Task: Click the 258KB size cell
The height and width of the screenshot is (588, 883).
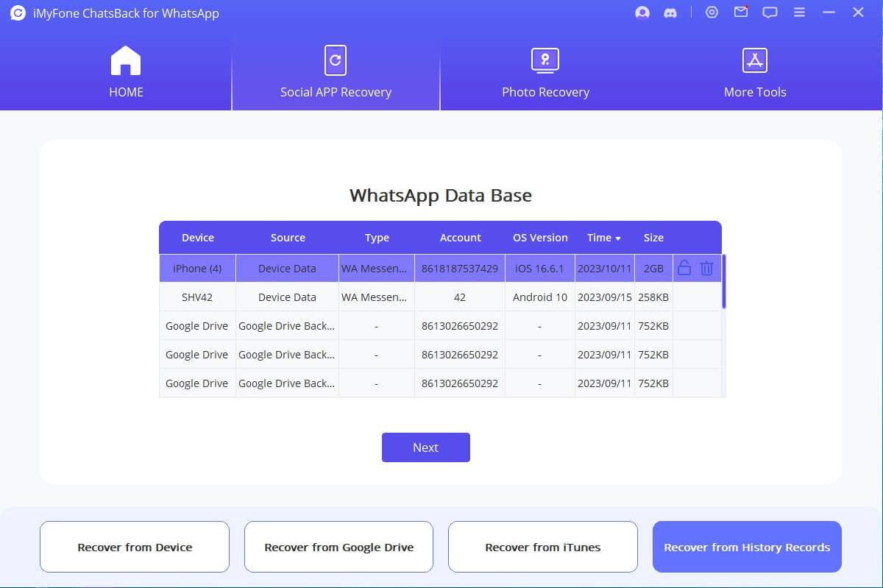Action: (x=653, y=297)
